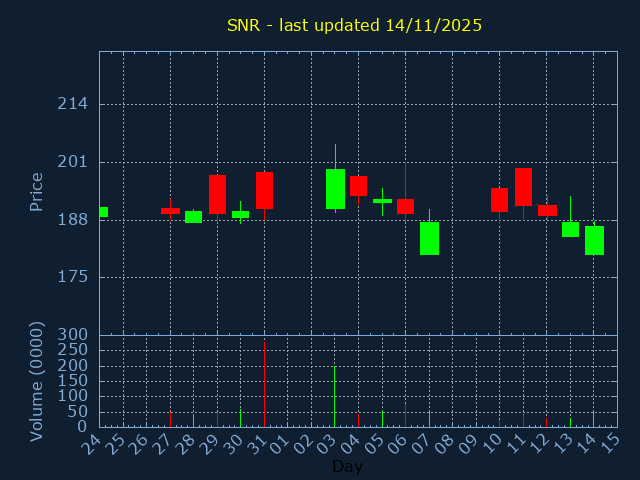Screen dimensions: 640x480
Task: Click the red candlestick on day 29
Action: click(x=217, y=194)
